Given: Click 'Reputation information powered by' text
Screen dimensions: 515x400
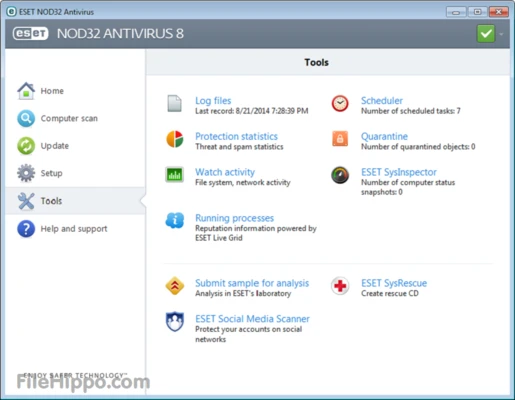Looking at the screenshot, I should click(x=256, y=228).
